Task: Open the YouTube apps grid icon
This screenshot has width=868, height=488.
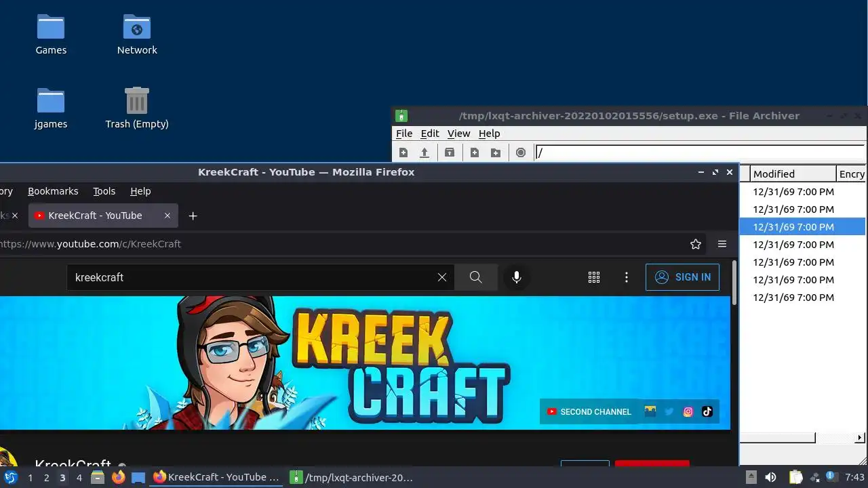Action: tap(594, 277)
